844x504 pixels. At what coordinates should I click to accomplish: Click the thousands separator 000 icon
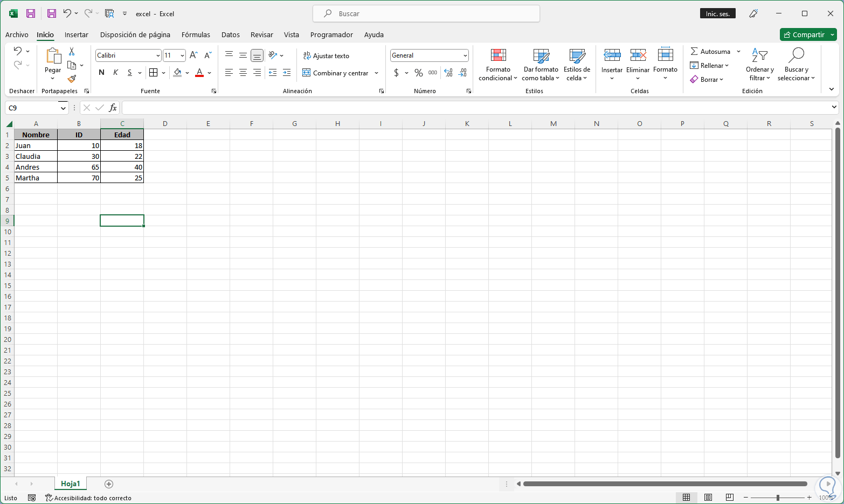(433, 73)
